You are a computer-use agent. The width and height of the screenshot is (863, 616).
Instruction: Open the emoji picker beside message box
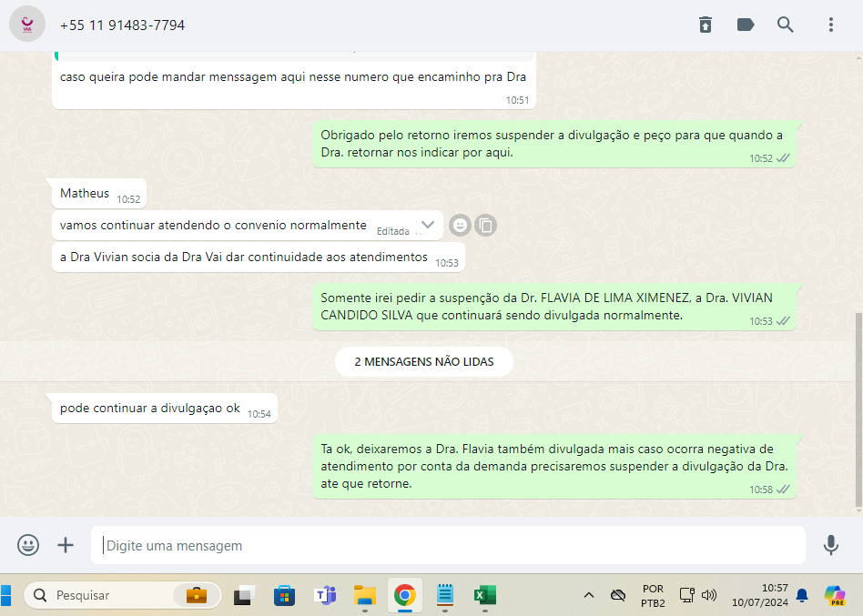28,545
